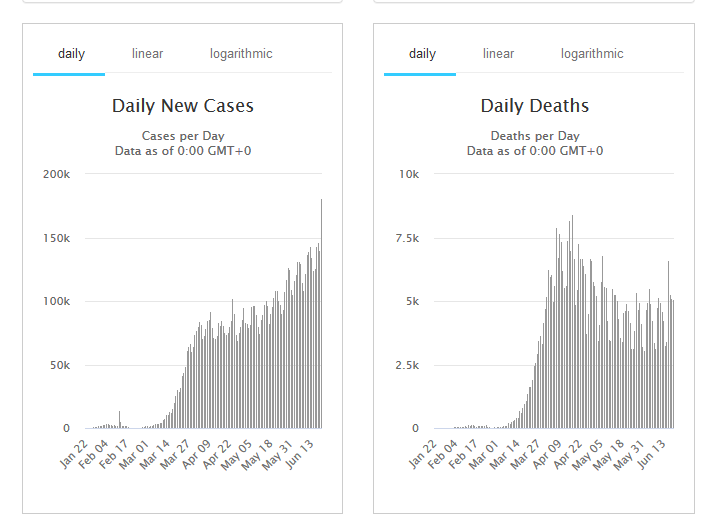Click the 'Daily New Cases' chart title

[x=183, y=106]
